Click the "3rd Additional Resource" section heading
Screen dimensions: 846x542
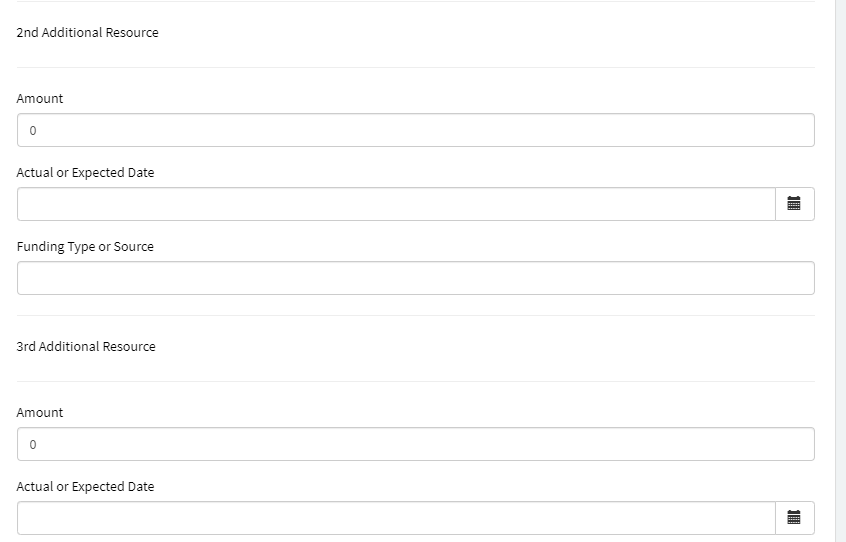tap(86, 347)
